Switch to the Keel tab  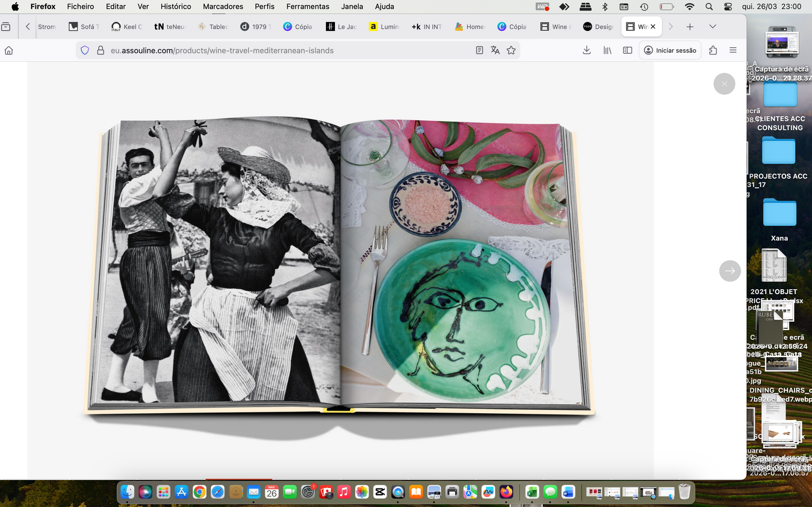click(127, 26)
